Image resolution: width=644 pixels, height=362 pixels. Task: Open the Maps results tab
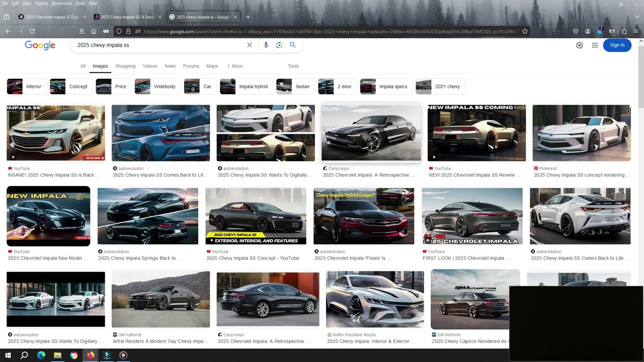point(212,66)
